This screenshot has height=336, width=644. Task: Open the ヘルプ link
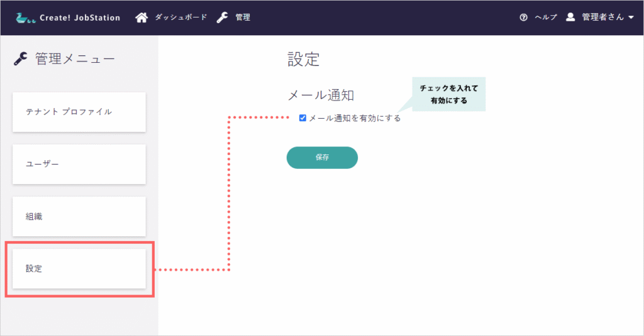click(545, 18)
